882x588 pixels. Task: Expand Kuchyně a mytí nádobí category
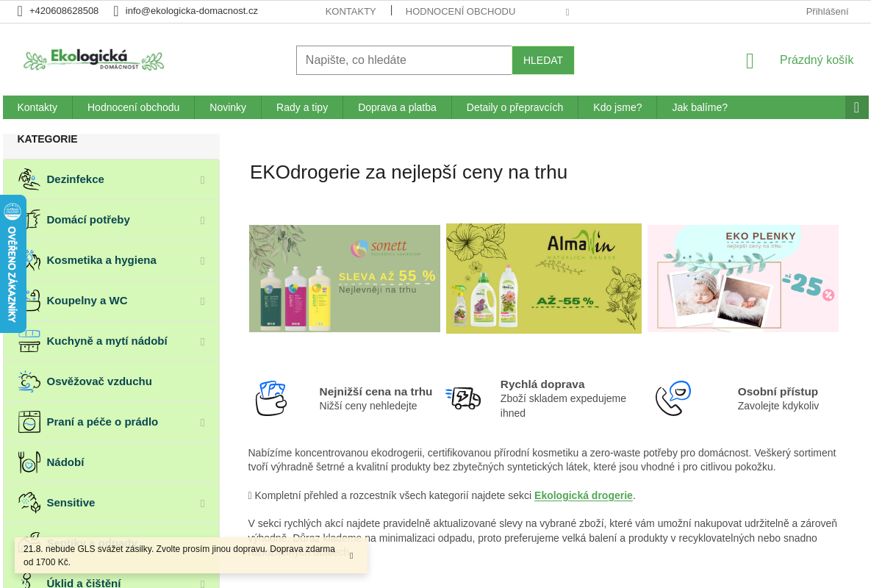(202, 342)
